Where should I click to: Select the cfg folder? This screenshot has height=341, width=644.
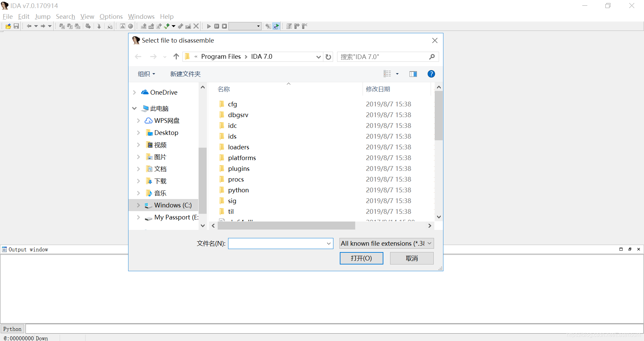(232, 104)
